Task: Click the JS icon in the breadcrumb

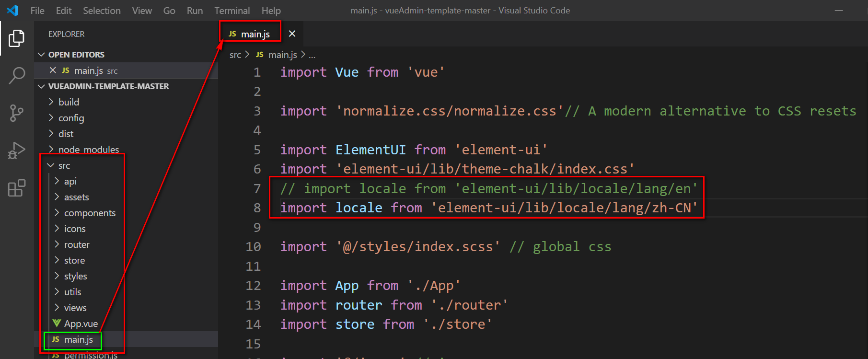Action: (260, 55)
